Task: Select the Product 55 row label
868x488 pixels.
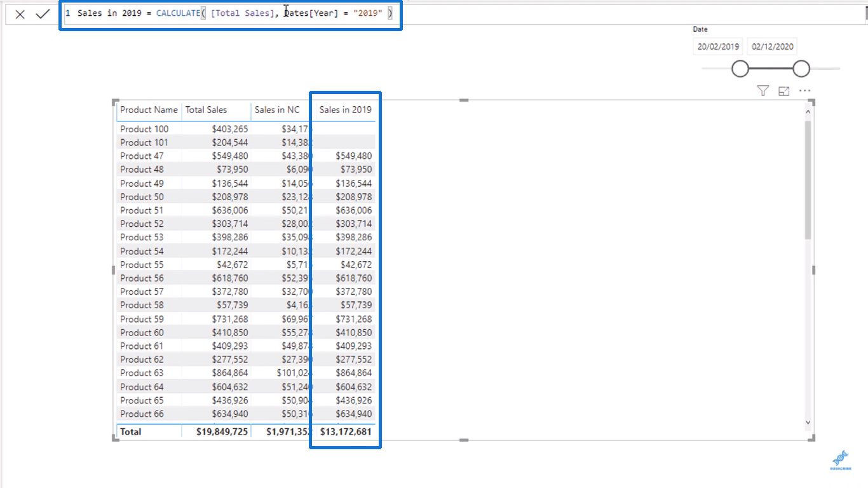Action: (142, 264)
